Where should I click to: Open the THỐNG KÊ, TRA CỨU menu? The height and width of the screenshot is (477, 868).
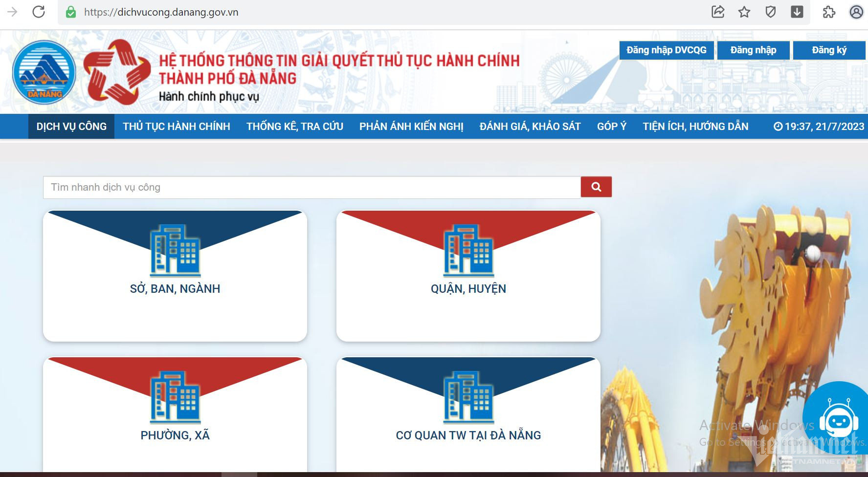(x=295, y=127)
